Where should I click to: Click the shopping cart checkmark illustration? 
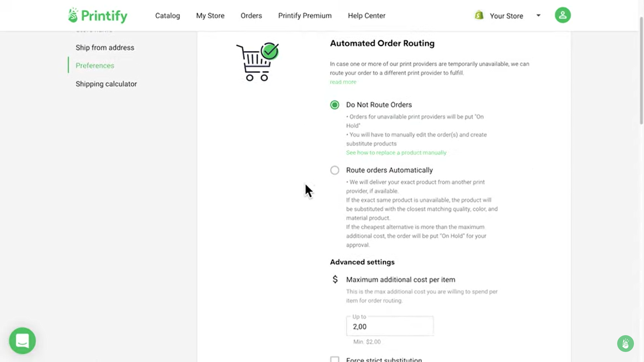257,62
